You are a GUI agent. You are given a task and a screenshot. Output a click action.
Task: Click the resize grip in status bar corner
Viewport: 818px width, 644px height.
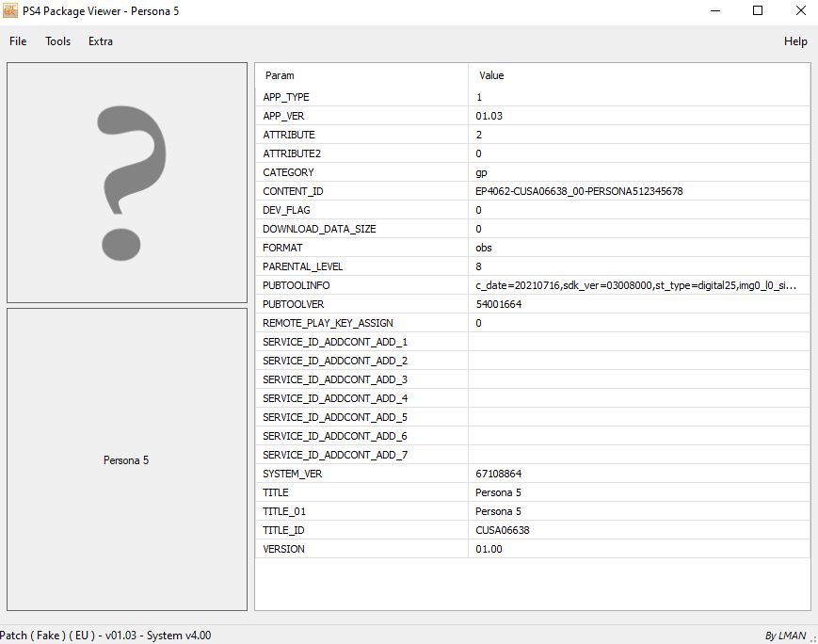(x=812, y=638)
